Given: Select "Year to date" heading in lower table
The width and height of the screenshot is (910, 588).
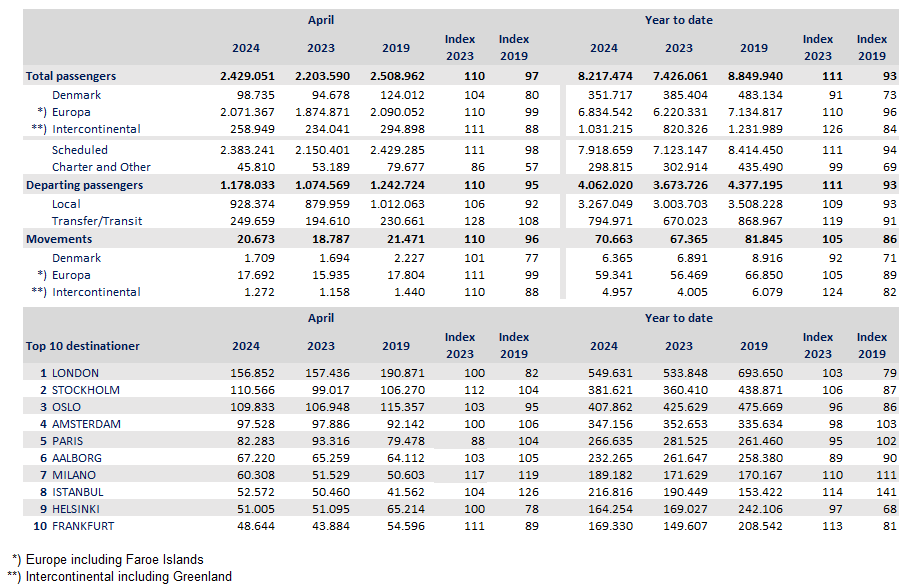Looking at the screenshot, I should coord(679,318).
